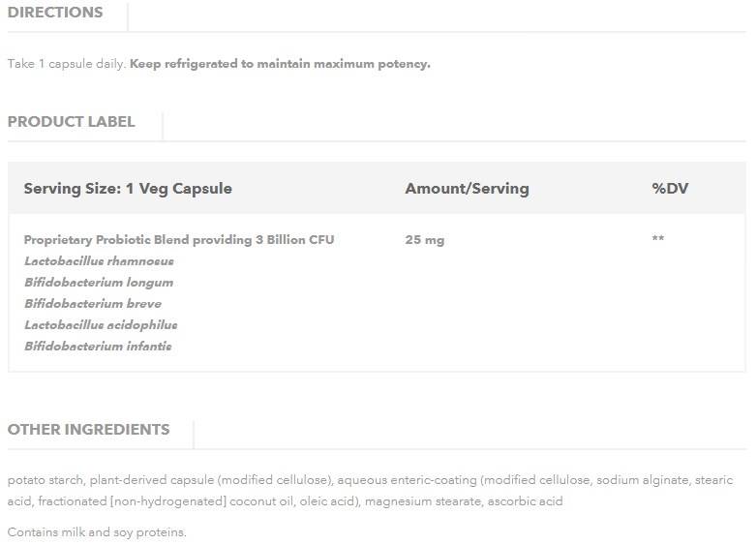The width and height of the screenshot is (756, 545).
Task: Click "magnesium stearate" in the ingredients list
Action: [x=422, y=501]
